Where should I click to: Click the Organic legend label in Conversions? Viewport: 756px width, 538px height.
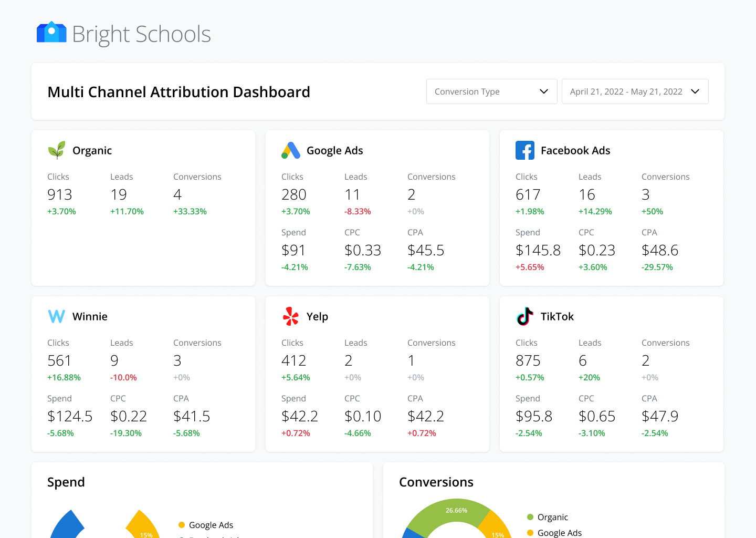click(x=553, y=517)
